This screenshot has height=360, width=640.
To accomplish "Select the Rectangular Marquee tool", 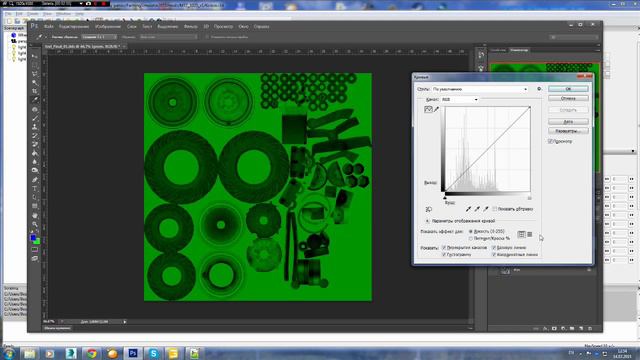I will (35, 65).
